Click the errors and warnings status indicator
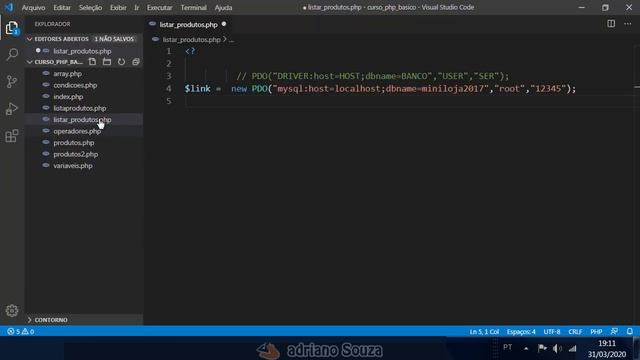 (20, 331)
